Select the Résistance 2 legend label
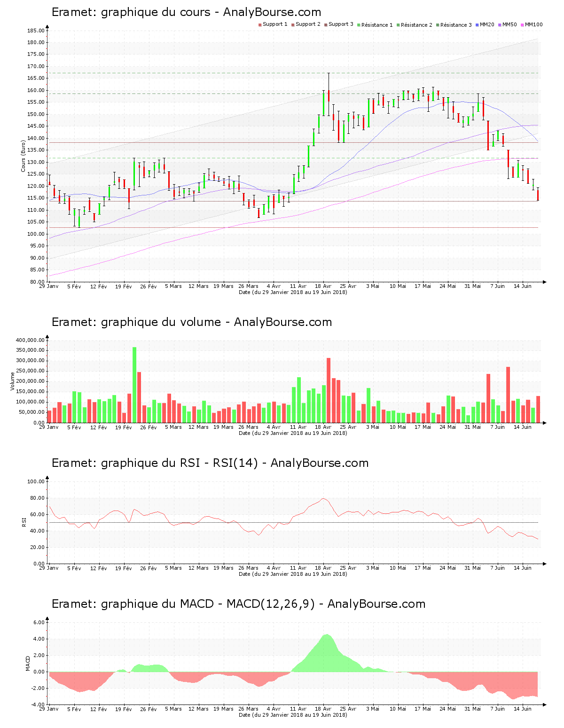The image size is (564, 728). [416, 25]
